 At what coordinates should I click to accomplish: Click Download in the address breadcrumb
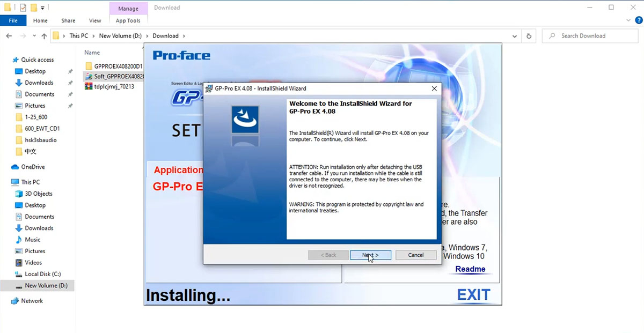click(165, 36)
